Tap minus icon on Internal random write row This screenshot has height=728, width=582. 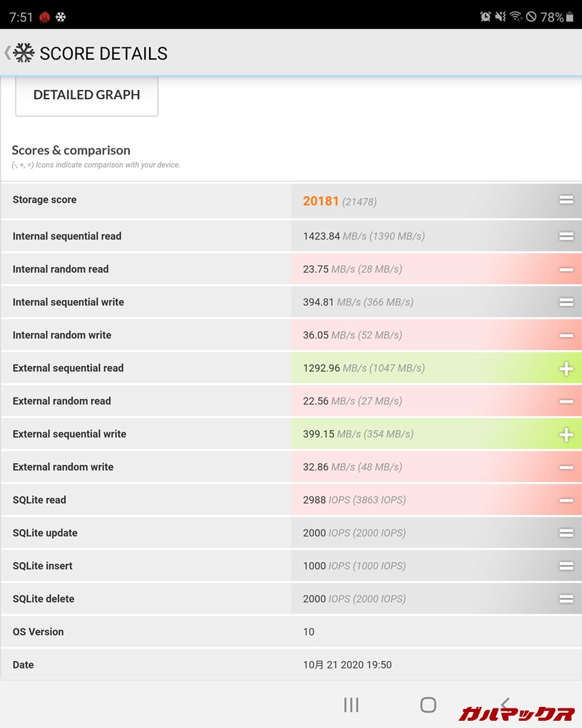pyautogui.click(x=566, y=336)
